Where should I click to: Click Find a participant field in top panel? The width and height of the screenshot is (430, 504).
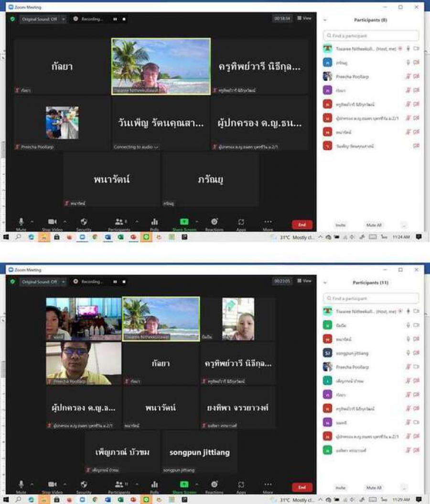coord(371,36)
